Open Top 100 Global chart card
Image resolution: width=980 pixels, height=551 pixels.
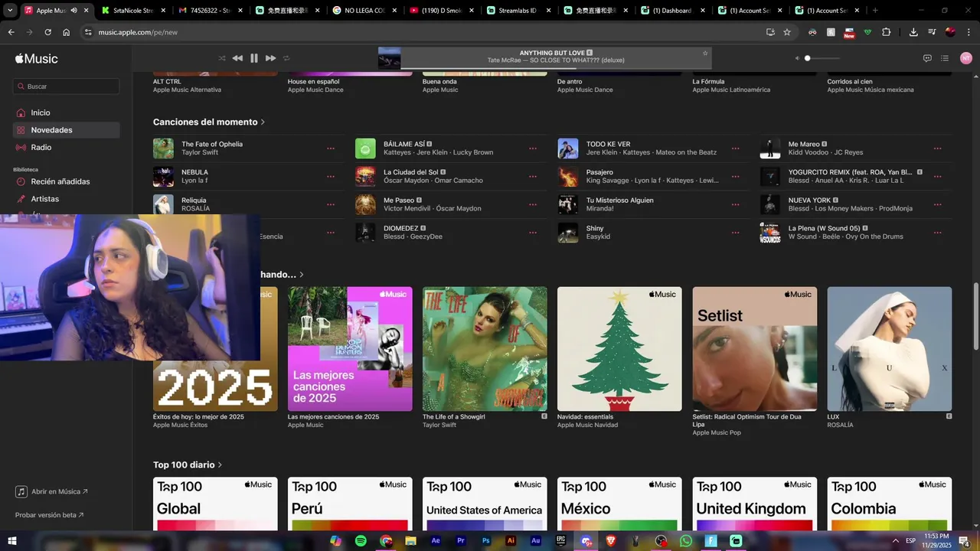point(215,504)
